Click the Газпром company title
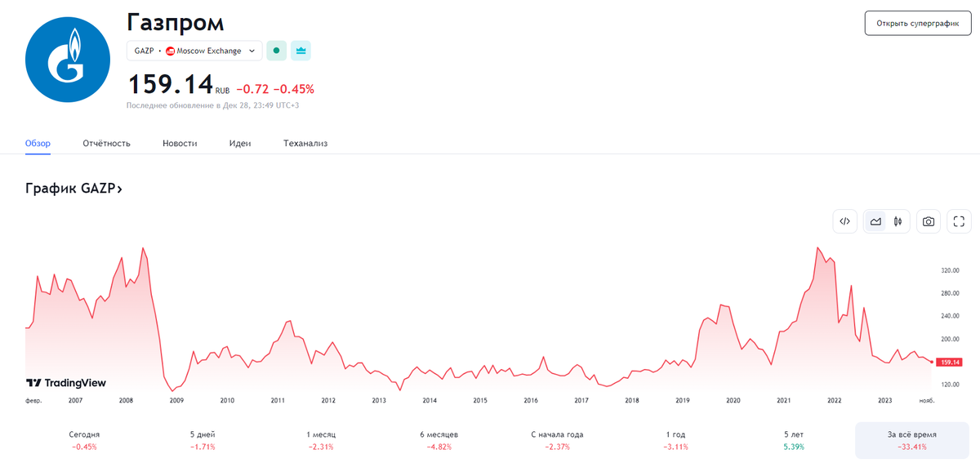 point(175,22)
